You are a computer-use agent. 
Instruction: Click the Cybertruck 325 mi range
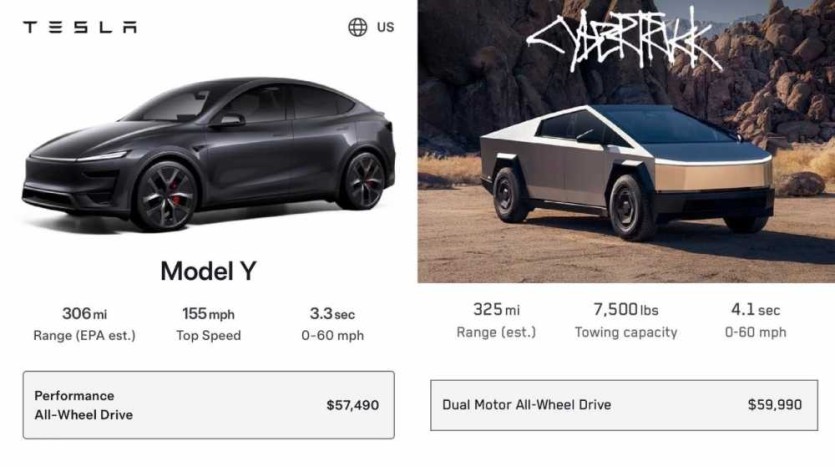[x=496, y=320]
